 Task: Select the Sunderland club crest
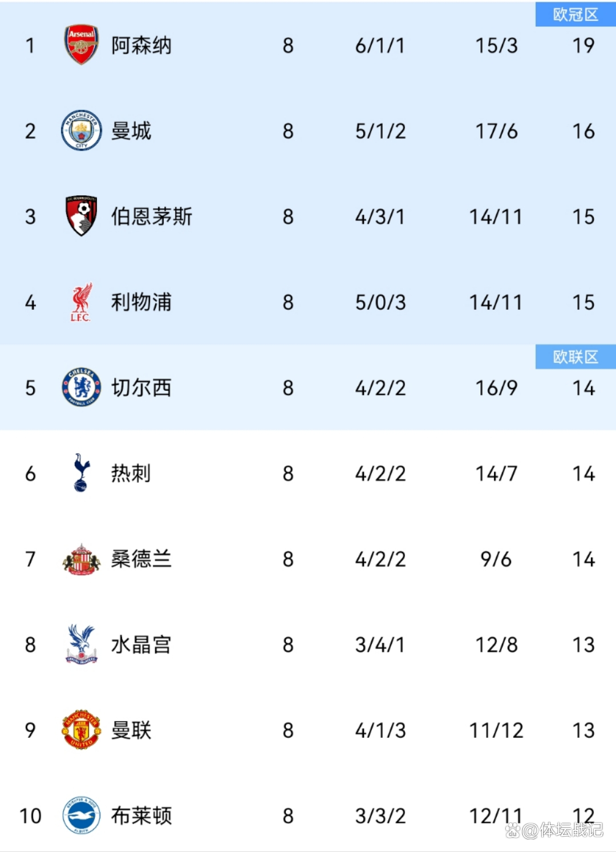[82, 559]
